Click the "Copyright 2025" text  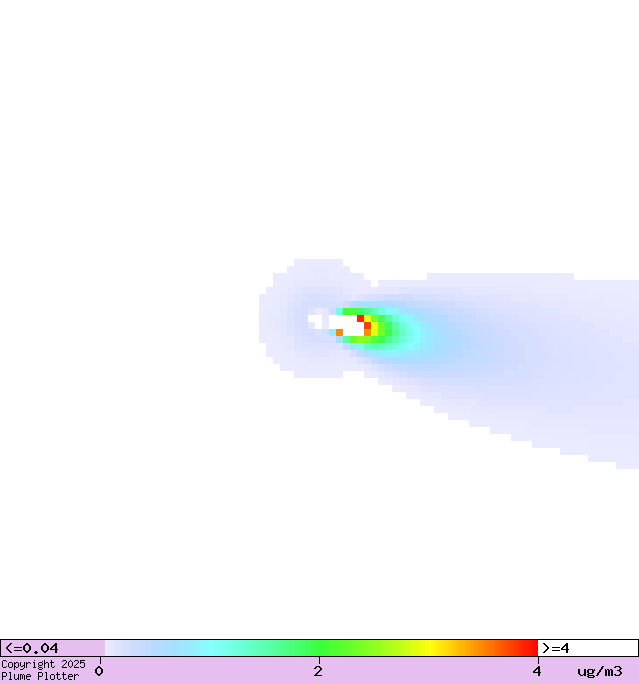(x=43, y=664)
